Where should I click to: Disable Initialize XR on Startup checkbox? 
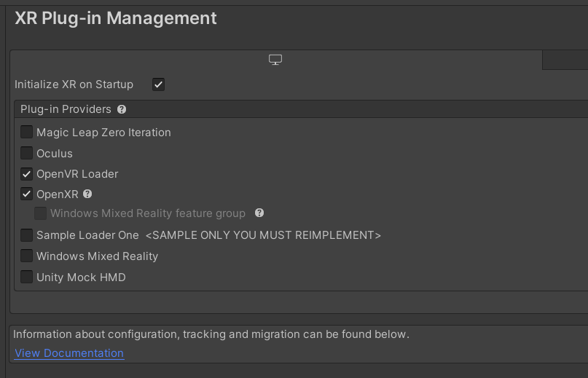point(158,84)
